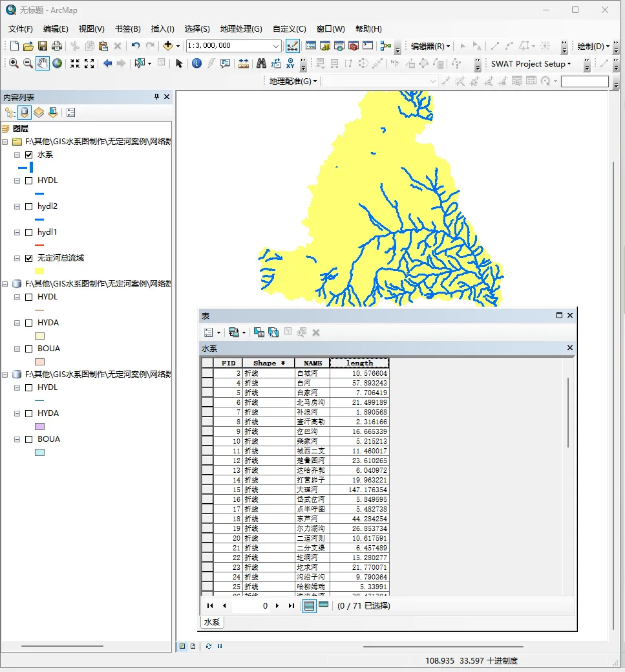Check the first HYDA layer checkbox
625x672 pixels.
(x=28, y=323)
